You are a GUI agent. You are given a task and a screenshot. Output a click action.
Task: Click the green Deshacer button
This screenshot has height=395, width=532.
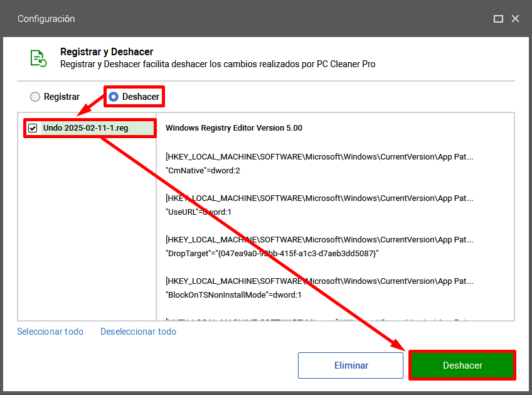pyautogui.click(x=462, y=365)
